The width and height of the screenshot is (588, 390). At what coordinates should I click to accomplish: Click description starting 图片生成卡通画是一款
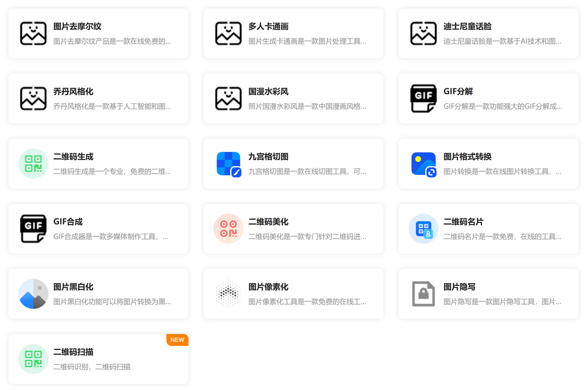(307, 41)
